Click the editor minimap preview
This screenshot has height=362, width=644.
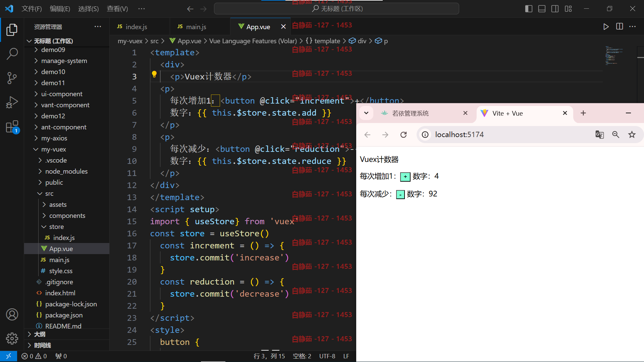614,55
